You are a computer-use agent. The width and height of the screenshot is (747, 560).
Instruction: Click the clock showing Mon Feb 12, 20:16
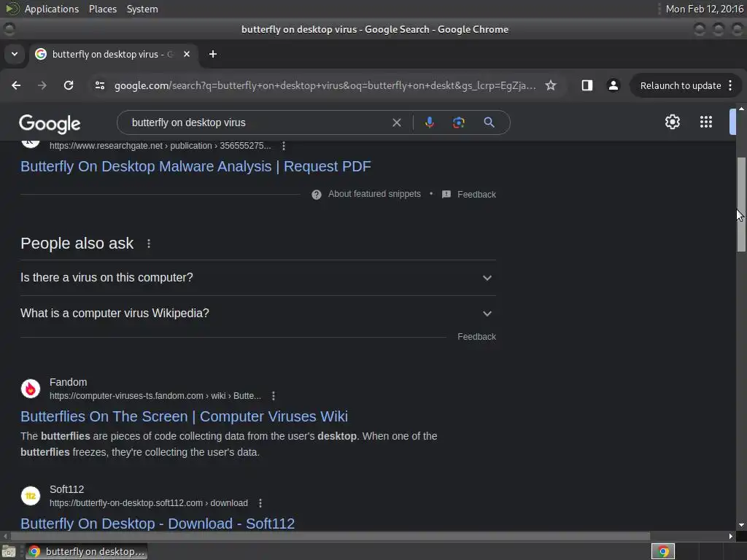tap(704, 9)
